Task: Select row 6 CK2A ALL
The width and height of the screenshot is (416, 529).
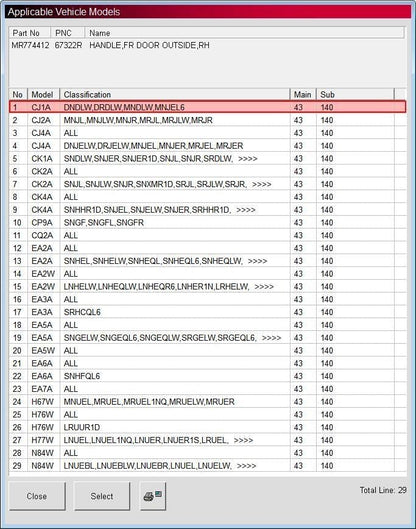Action: [207, 171]
